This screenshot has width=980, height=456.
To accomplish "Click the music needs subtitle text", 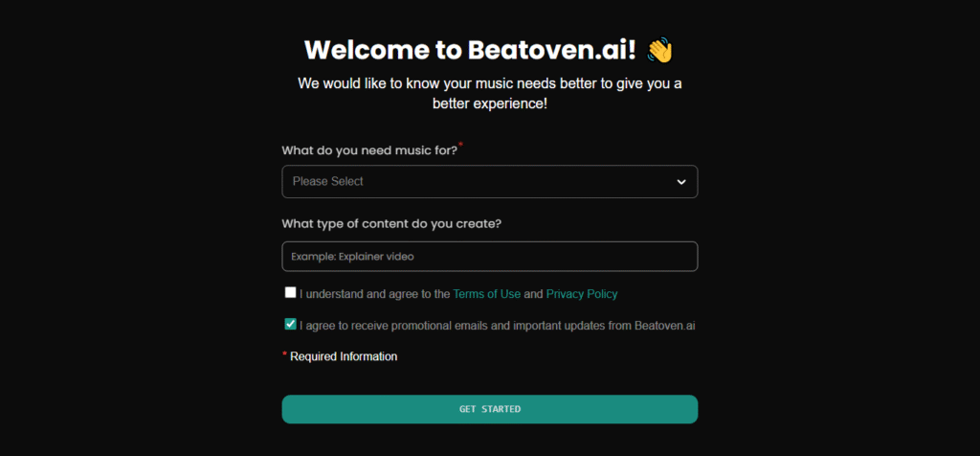I will (489, 93).
